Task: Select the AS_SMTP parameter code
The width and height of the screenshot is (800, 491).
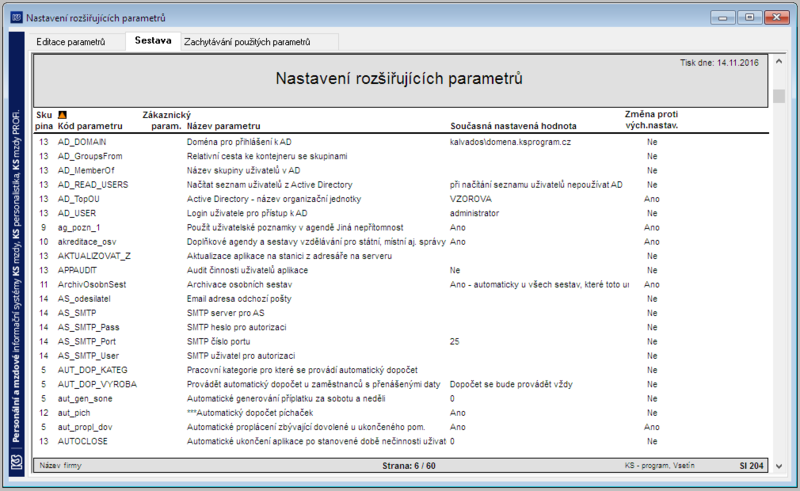Action: 77,313
